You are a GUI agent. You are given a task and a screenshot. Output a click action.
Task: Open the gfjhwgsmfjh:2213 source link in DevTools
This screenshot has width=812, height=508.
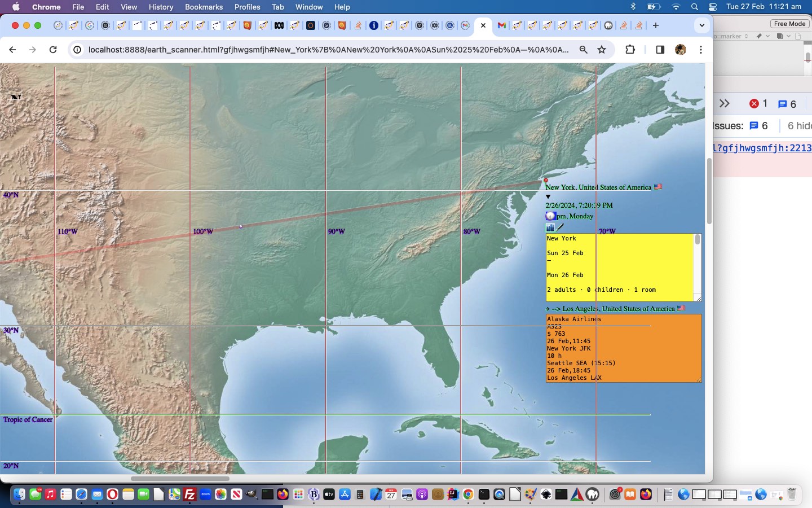pos(762,148)
